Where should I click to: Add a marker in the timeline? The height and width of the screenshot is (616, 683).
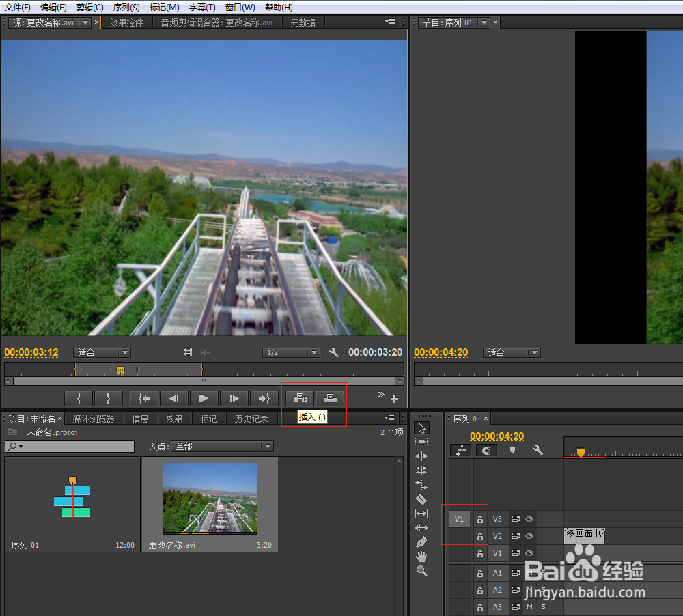point(512,451)
